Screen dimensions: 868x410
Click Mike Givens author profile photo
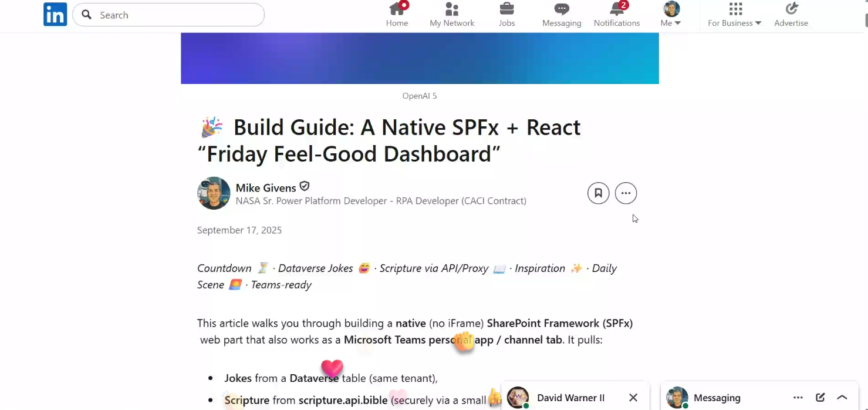coord(214,193)
